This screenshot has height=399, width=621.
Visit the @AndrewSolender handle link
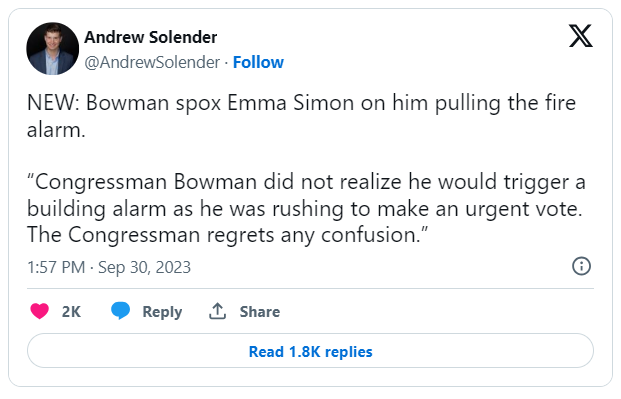(152, 62)
